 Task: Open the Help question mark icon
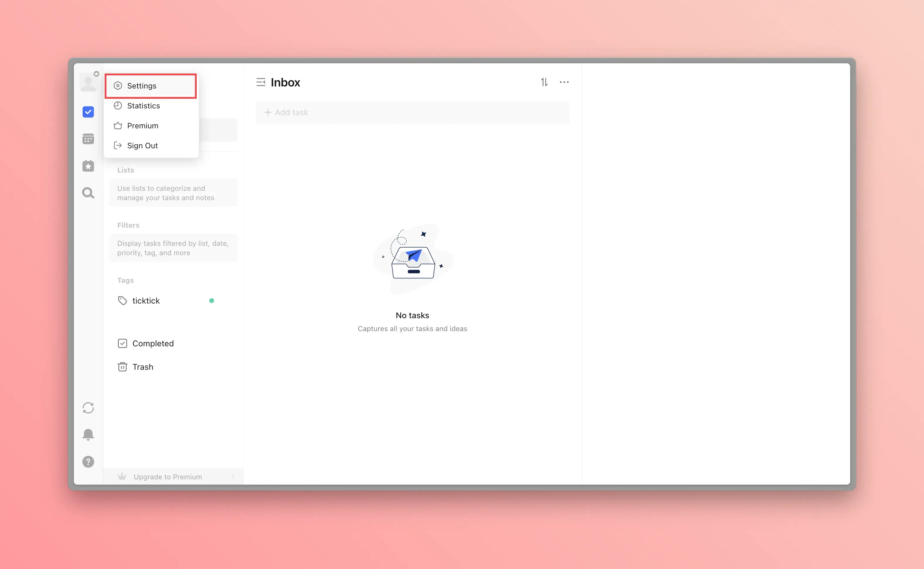[x=88, y=462]
